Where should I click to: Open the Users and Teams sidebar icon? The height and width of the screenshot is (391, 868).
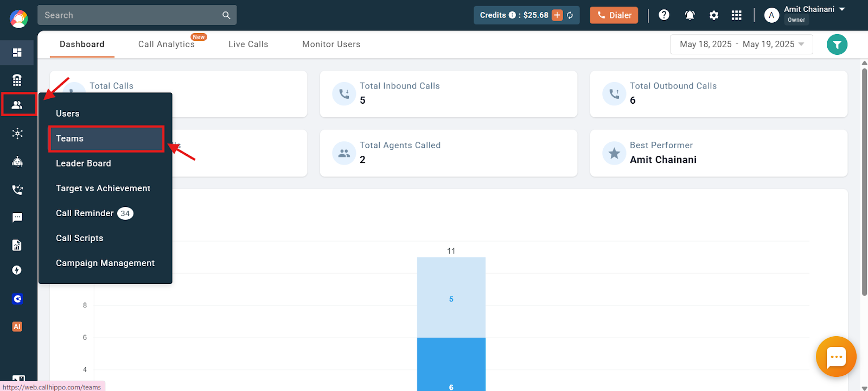pyautogui.click(x=18, y=104)
